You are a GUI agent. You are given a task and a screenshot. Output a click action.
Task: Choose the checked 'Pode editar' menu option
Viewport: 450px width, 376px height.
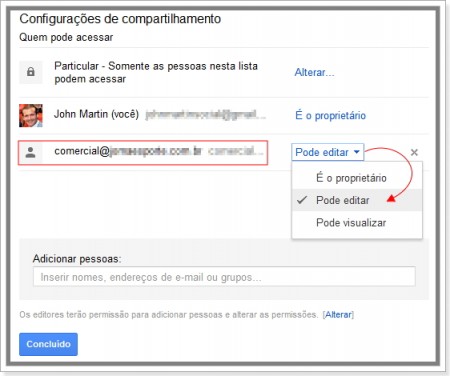(357, 200)
